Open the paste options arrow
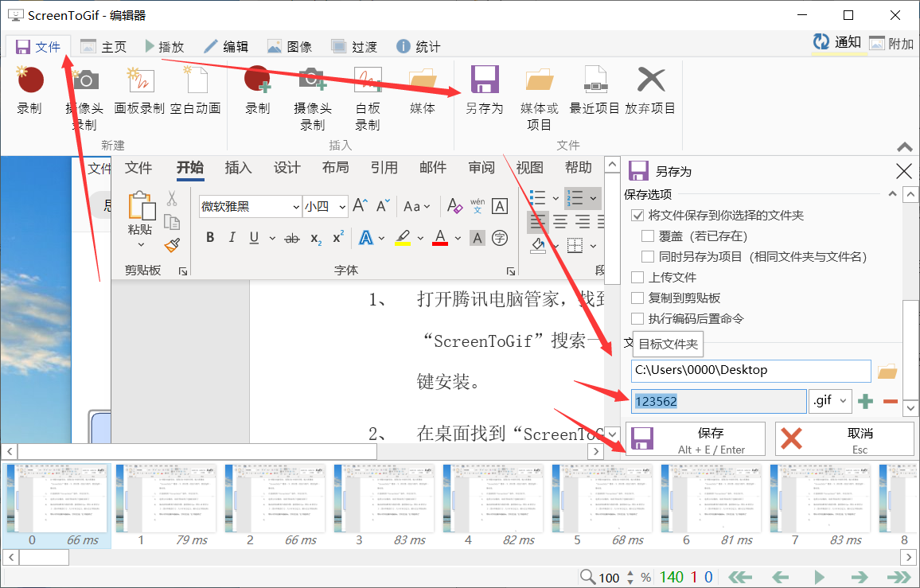 (141, 245)
